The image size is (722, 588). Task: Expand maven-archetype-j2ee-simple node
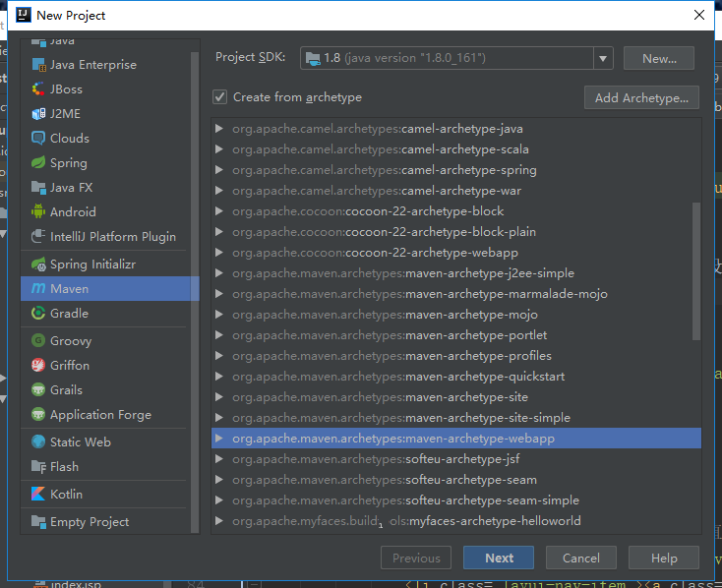(219, 273)
